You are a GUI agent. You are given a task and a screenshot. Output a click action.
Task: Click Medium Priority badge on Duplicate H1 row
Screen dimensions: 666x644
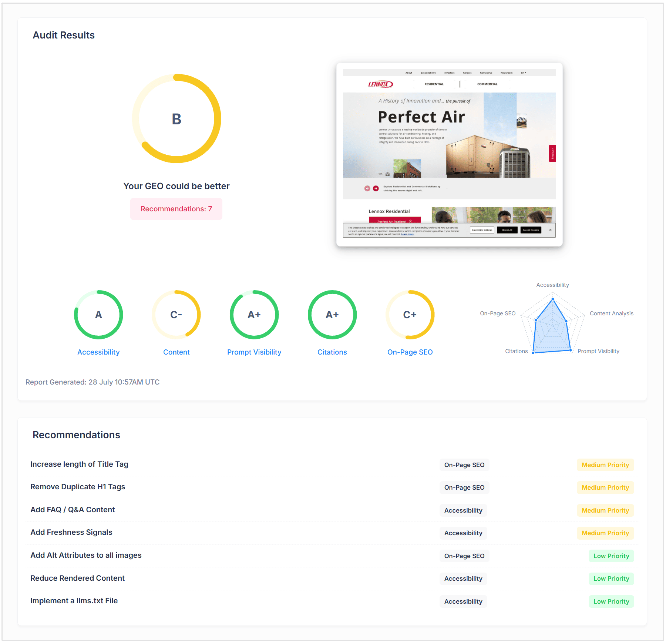tap(605, 487)
